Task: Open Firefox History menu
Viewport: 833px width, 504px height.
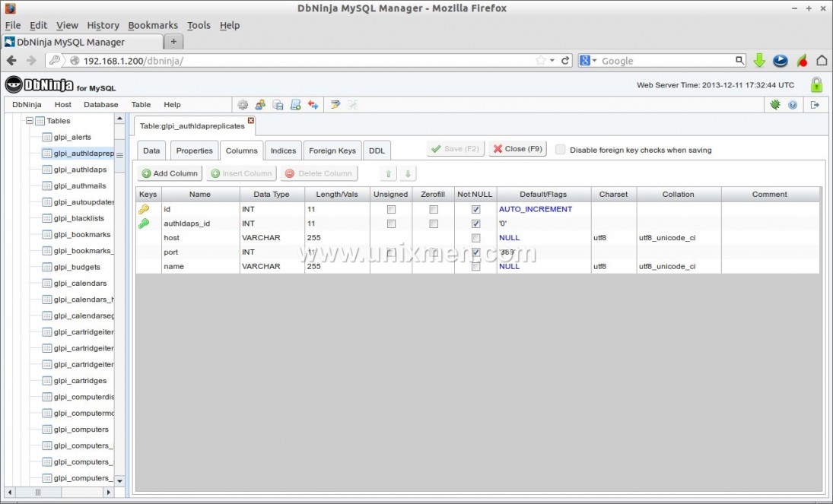Action: 103,26
